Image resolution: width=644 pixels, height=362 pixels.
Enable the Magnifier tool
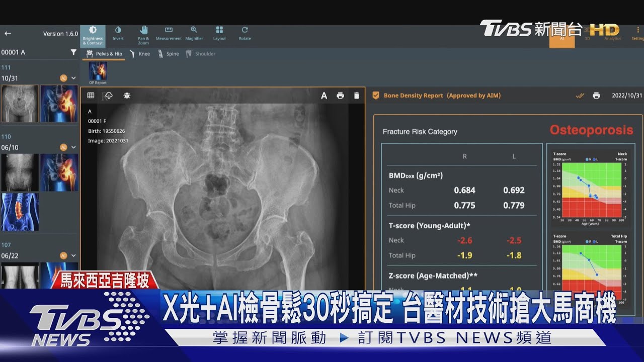coord(194,34)
